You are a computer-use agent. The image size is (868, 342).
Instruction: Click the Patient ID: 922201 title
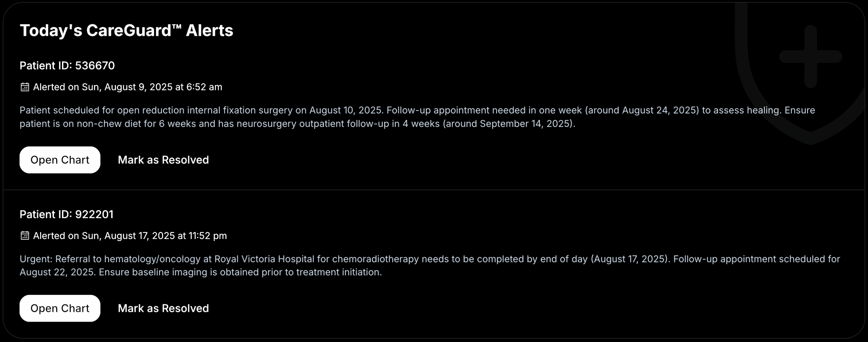[66, 214]
